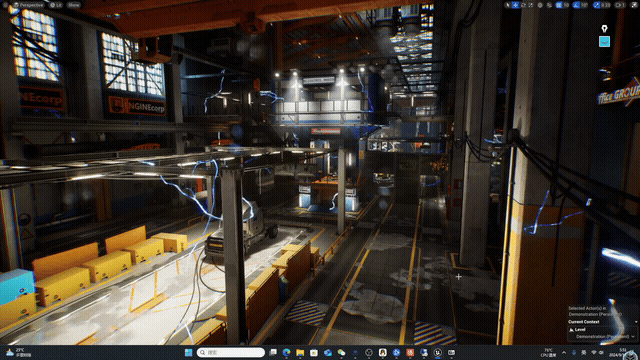Select the translate move tool
This screenshot has width=640, height=360.
(x=516, y=5)
